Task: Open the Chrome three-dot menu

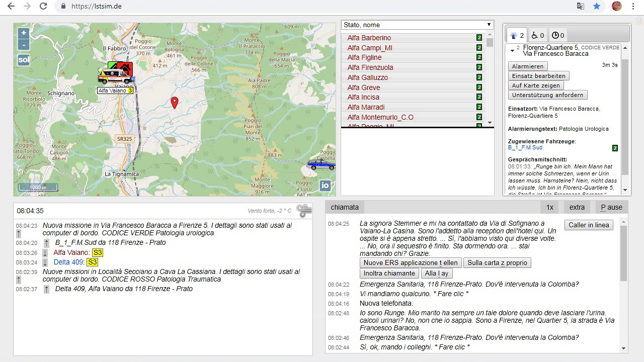Action: [633, 7]
